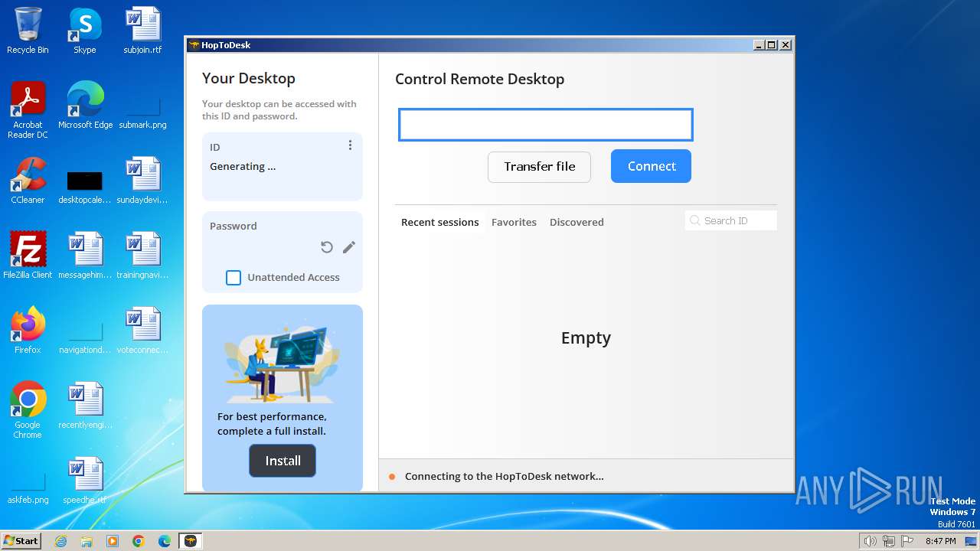This screenshot has width=980, height=551.
Task: Close the HopToDesk window
Action: click(x=786, y=45)
